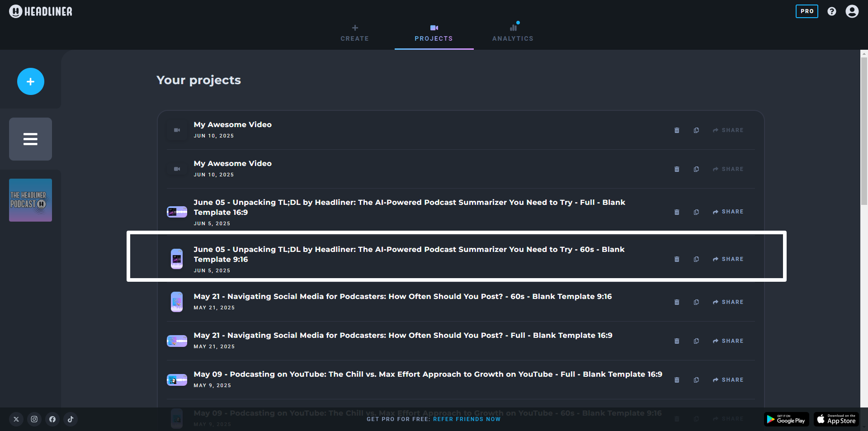Duplicate the May 21 Full 16:9 project
The height and width of the screenshot is (431, 868).
[x=696, y=341]
